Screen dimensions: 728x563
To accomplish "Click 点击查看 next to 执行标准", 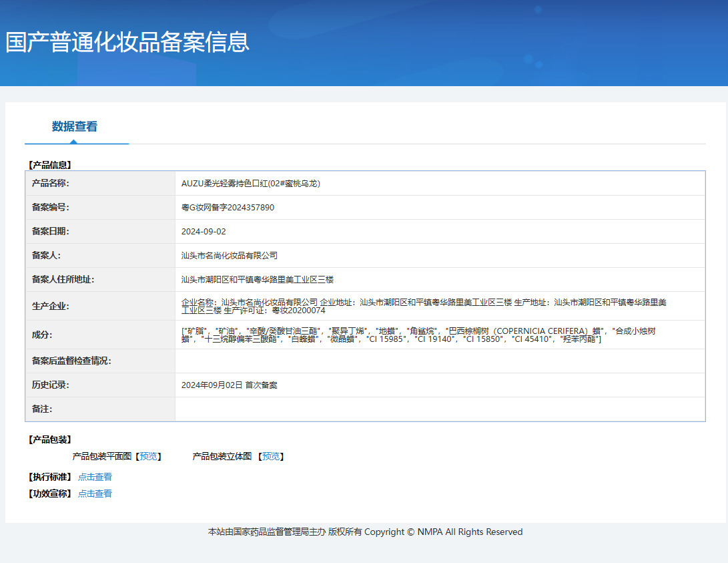I will tap(95, 477).
